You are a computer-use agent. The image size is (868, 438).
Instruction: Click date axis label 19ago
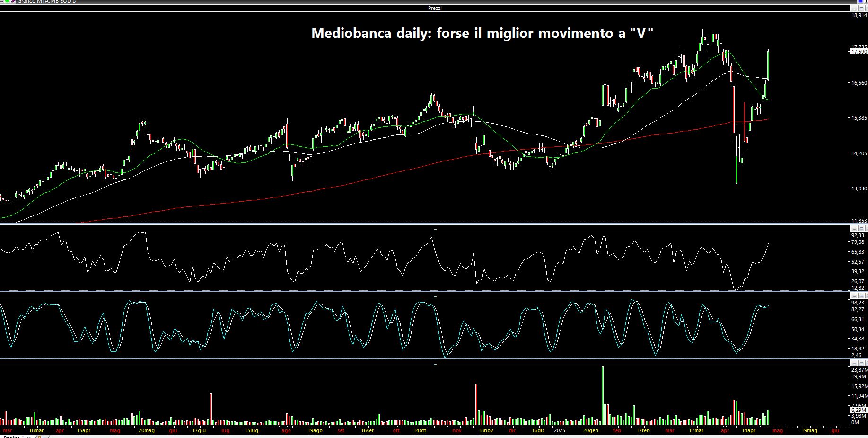[315, 431]
